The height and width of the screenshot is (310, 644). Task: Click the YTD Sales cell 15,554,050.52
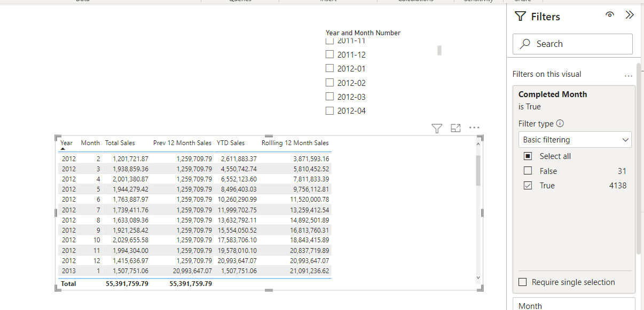pos(237,230)
